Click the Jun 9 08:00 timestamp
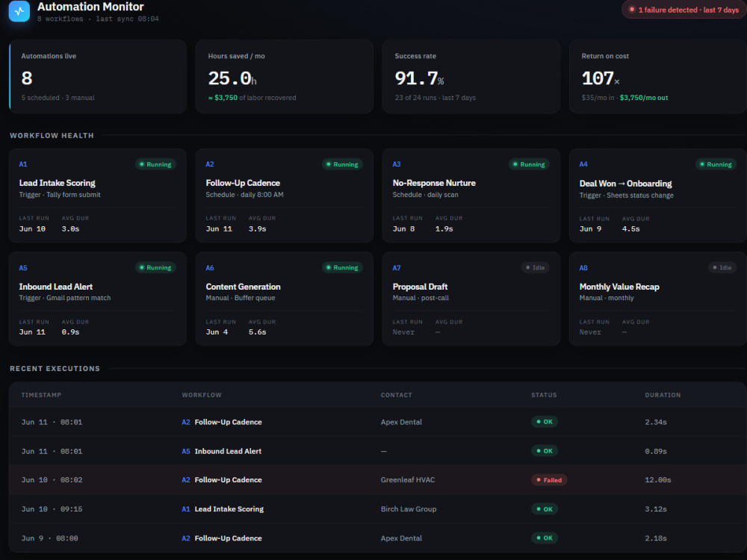Viewport: 747px width, 560px height. coord(49,538)
